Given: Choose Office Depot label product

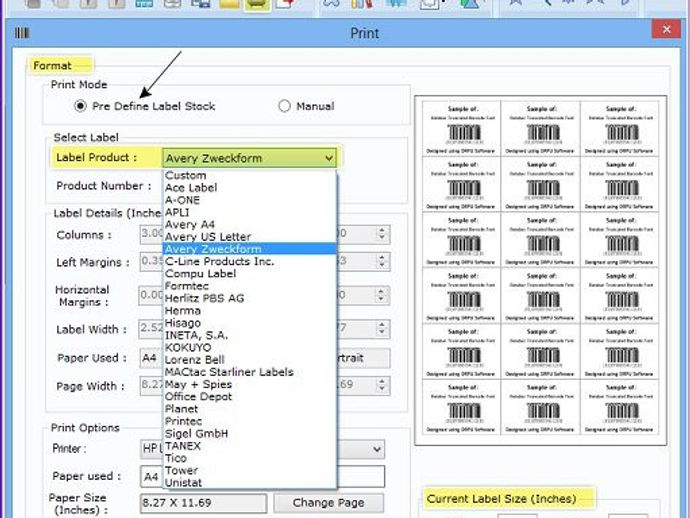Looking at the screenshot, I should coord(250,397).
